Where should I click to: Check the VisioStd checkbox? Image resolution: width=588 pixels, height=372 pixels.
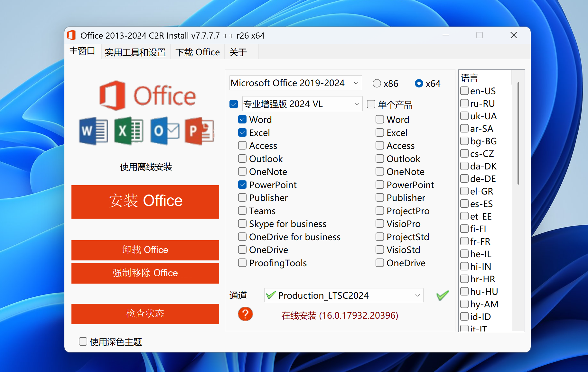point(380,250)
